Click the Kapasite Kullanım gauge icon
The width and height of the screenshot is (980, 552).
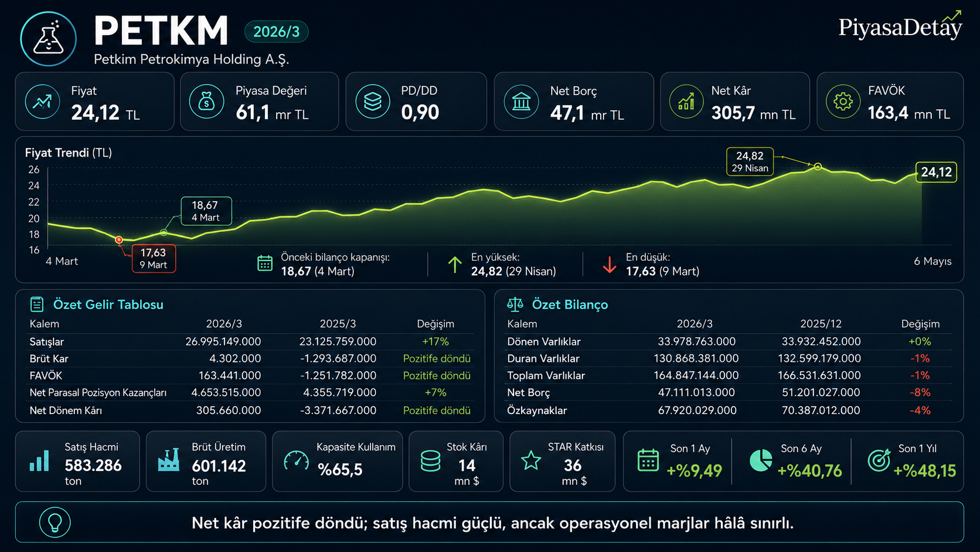point(296,461)
